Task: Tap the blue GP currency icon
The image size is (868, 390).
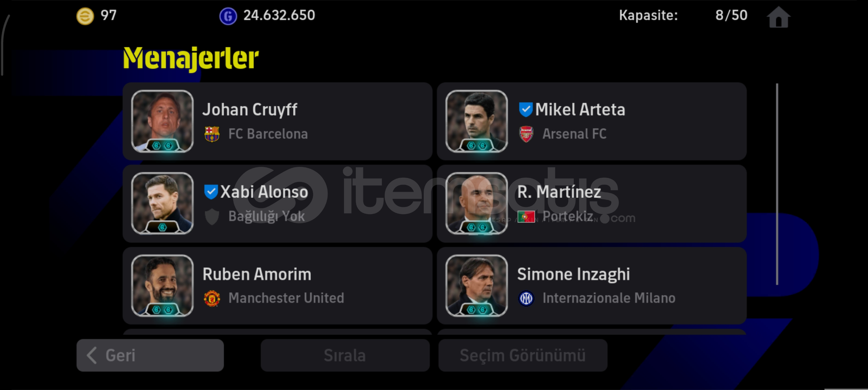Action: (228, 16)
